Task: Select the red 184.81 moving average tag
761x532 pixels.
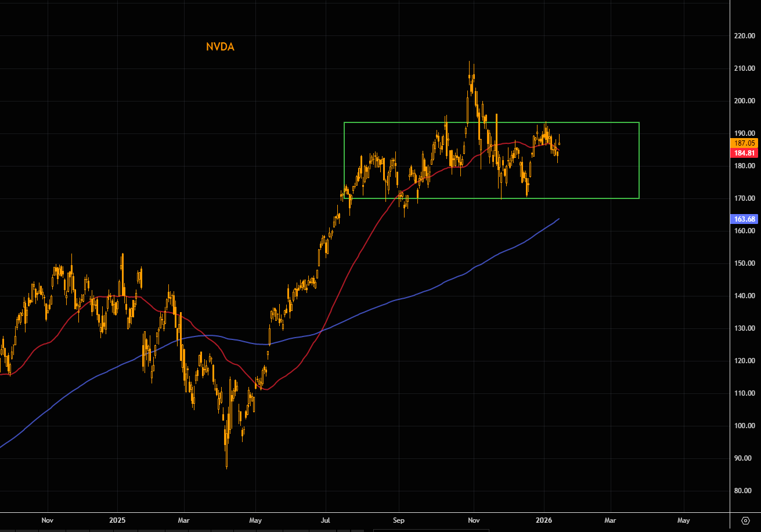Action: pyautogui.click(x=744, y=153)
